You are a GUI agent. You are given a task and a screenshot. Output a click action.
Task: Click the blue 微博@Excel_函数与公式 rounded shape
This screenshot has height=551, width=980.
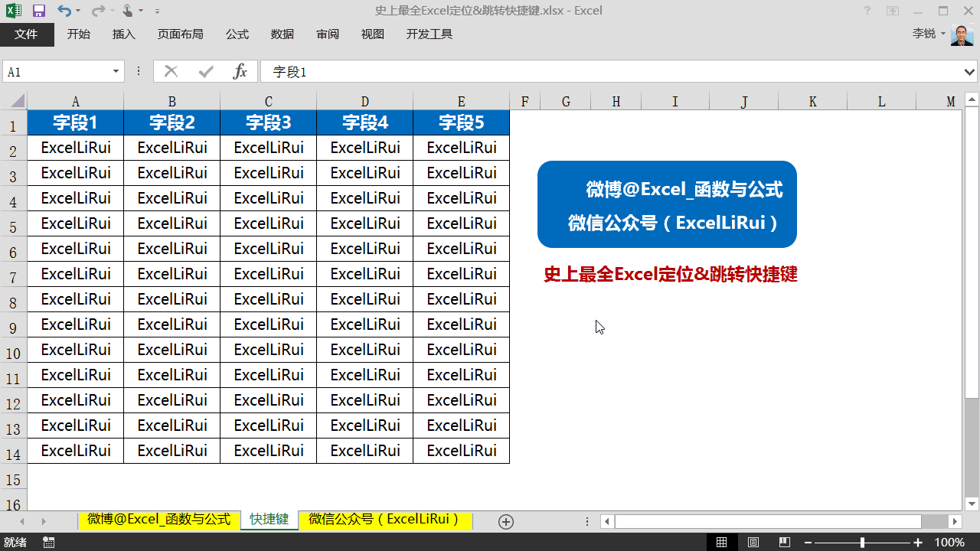point(667,204)
